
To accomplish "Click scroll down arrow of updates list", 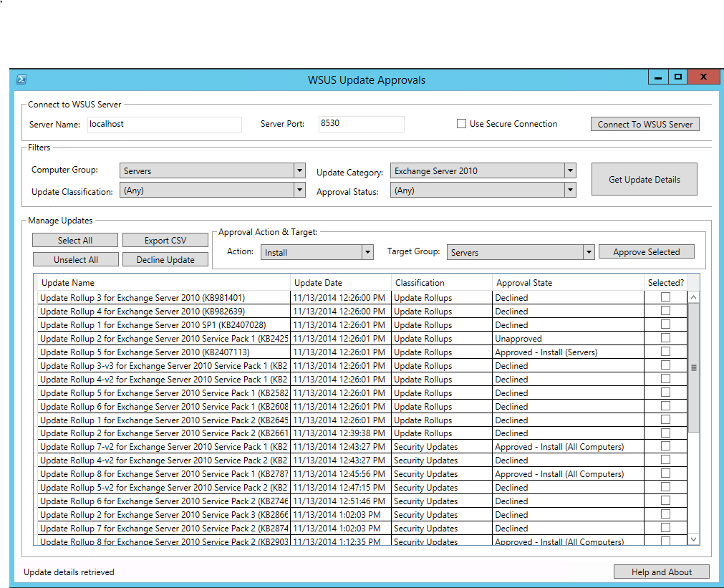I will coord(693,539).
